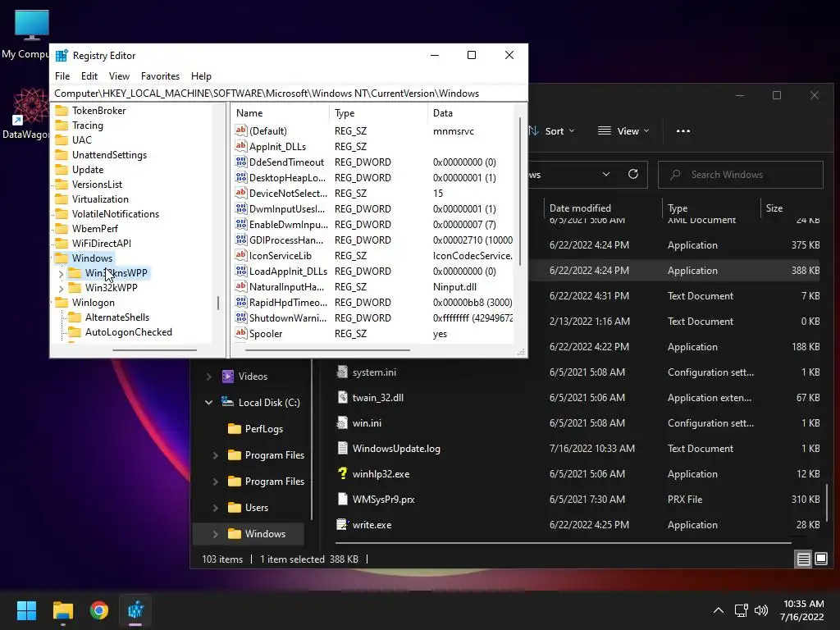Select the GDIProcessHan... value icon
The width and height of the screenshot is (840, 630).
point(241,240)
